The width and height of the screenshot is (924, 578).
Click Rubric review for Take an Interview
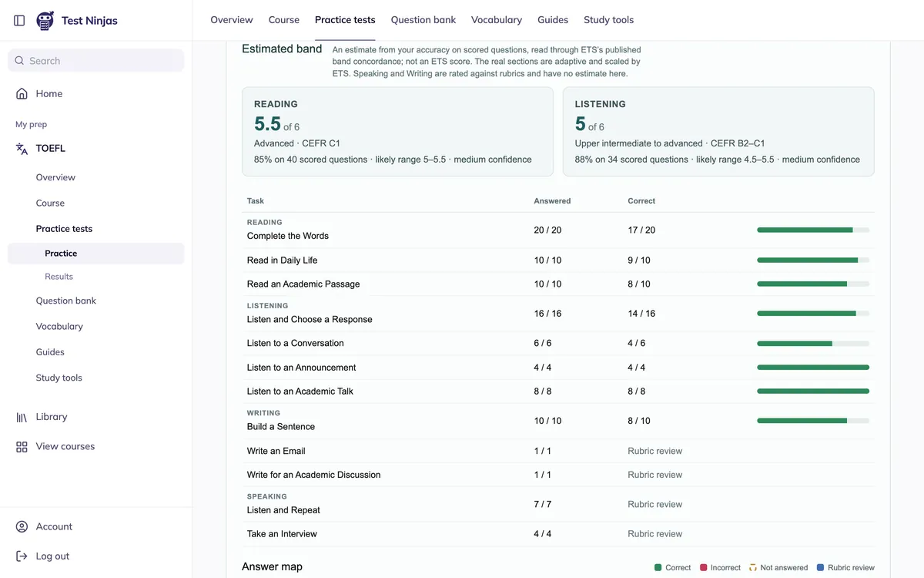655,534
